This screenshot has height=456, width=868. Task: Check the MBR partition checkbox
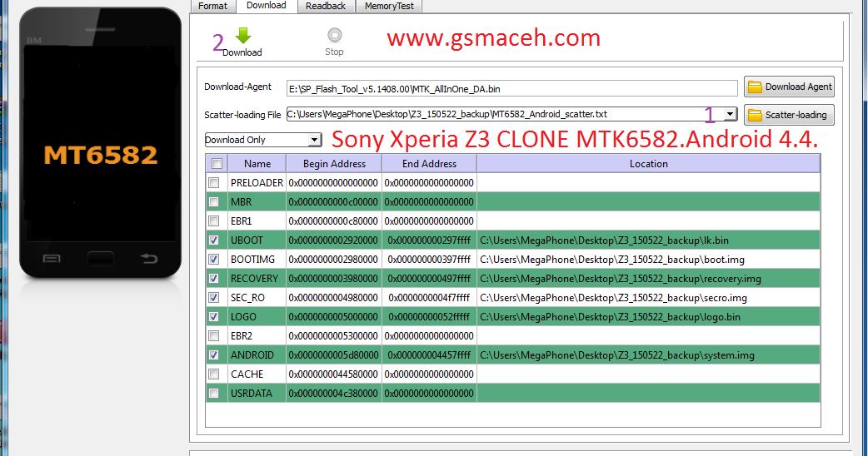point(214,201)
